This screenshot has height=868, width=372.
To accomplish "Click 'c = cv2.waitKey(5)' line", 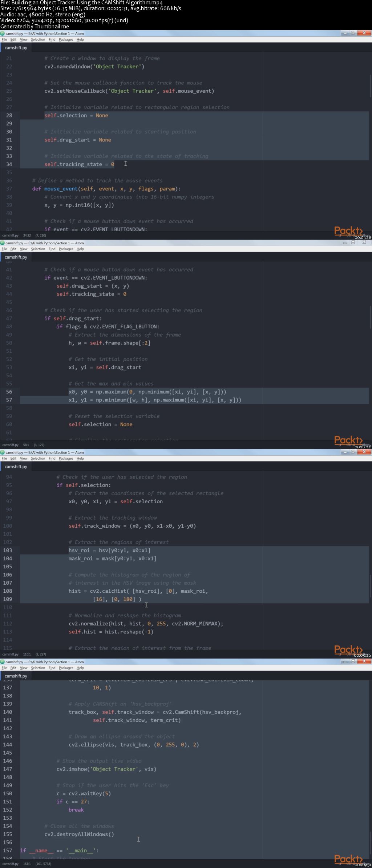I will pyautogui.click(x=84, y=793).
